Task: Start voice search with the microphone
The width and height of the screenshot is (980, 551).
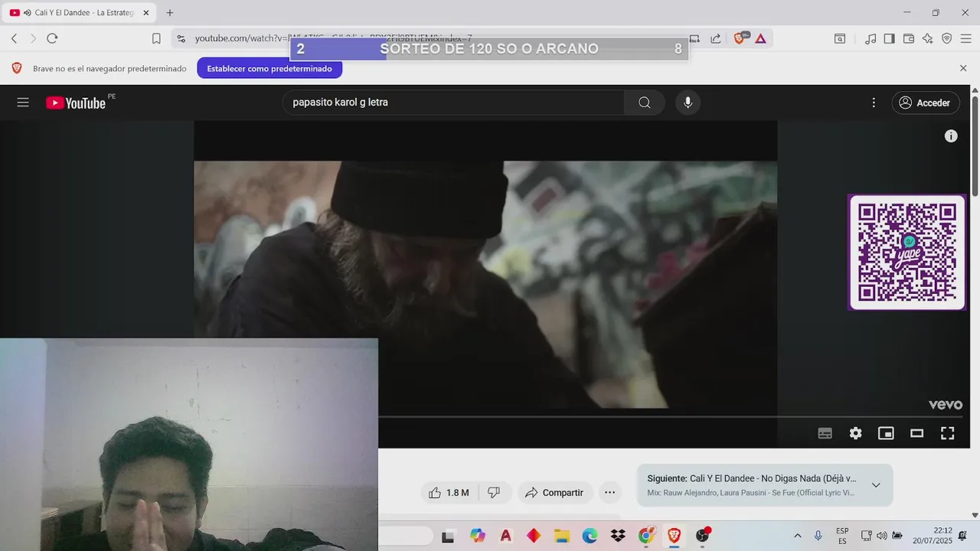Action: (x=688, y=103)
